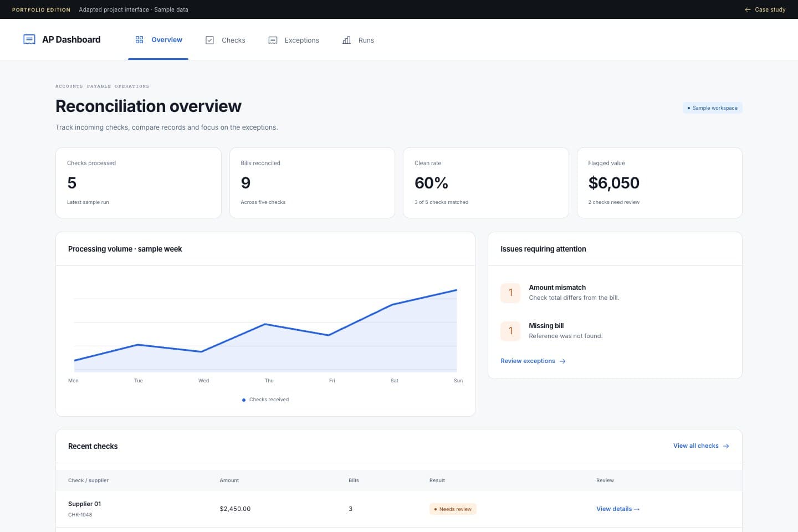The width and height of the screenshot is (798, 532).
Task: Click the Runs bar chart icon
Action: pyautogui.click(x=346, y=40)
